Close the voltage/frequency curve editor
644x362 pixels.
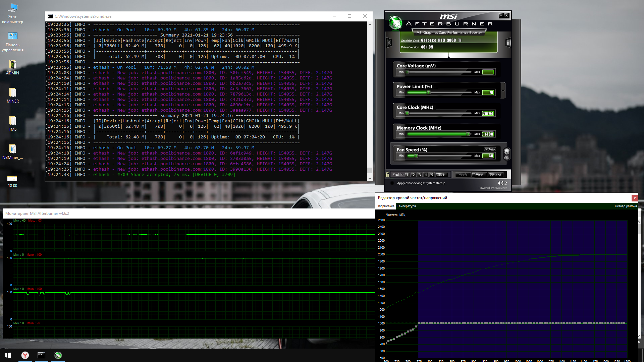(634, 198)
